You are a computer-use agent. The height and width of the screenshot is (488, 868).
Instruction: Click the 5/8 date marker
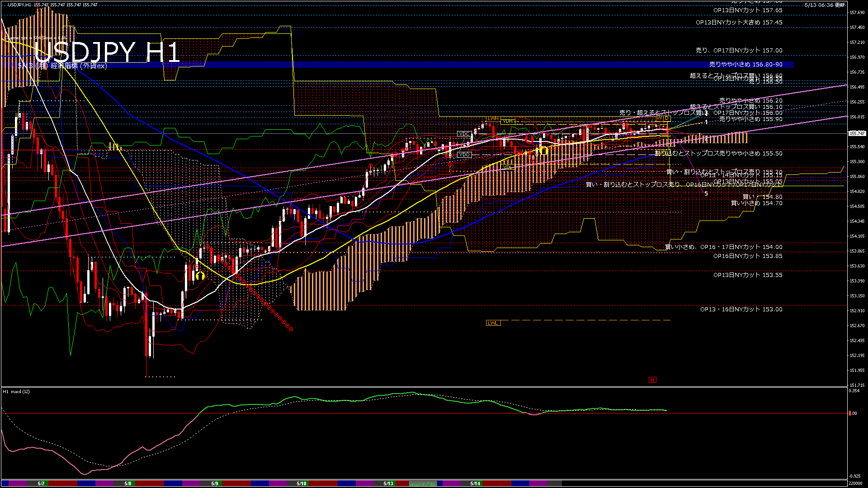tap(128, 483)
